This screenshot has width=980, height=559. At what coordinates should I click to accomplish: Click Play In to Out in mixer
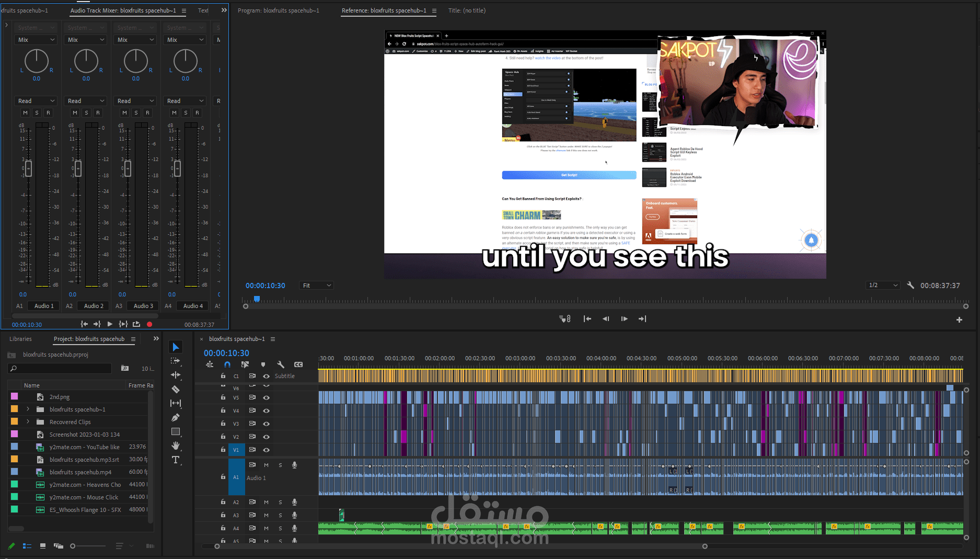(123, 324)
